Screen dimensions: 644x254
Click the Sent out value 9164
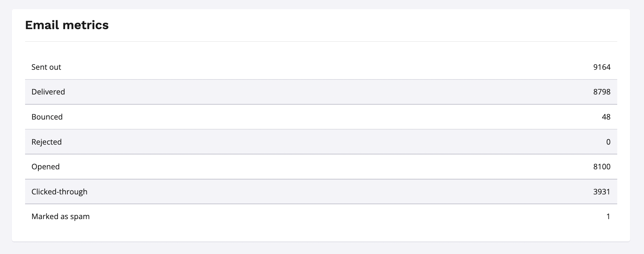click(602, 67)
